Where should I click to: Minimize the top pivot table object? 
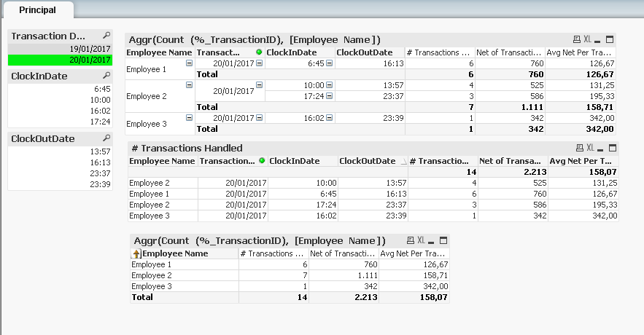597,40
